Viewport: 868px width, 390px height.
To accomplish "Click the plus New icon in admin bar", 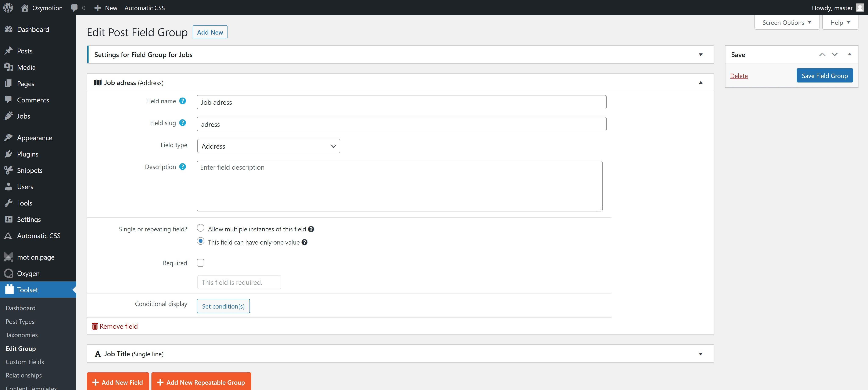I will (97, 8).
